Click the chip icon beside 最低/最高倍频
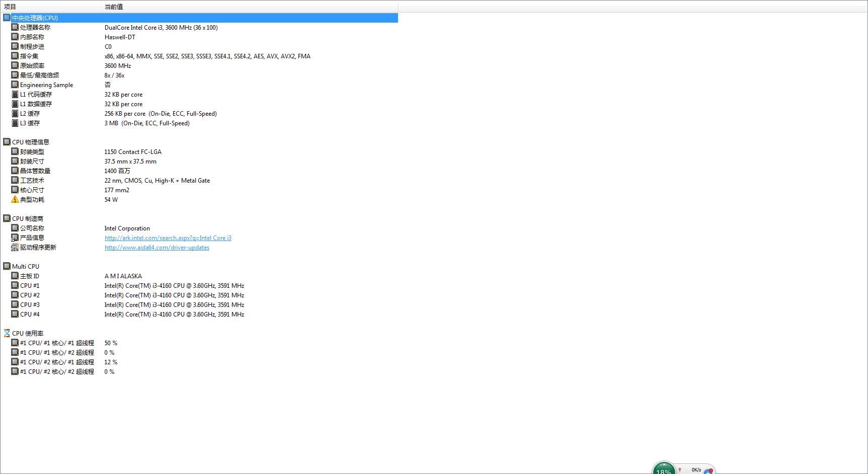This screenshot has height=474, width=868. [x=15, y=75]
